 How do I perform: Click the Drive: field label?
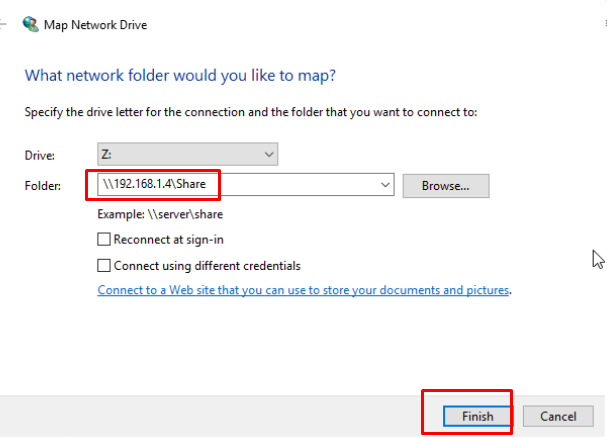pos(40,155)
